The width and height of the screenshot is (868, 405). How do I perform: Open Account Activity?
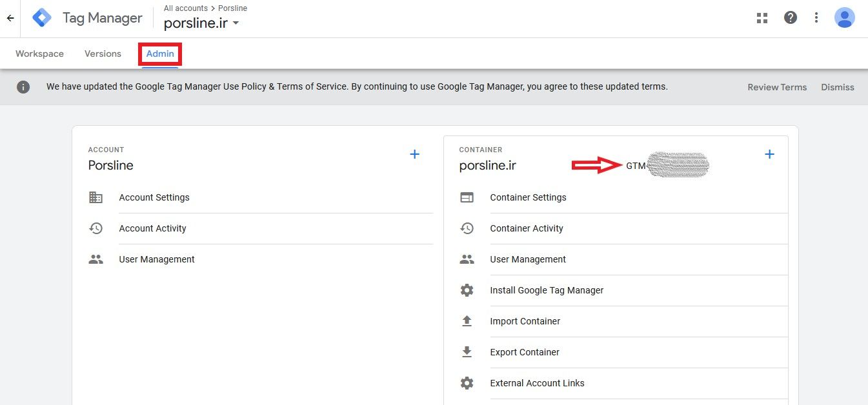(x=152, y=228)
